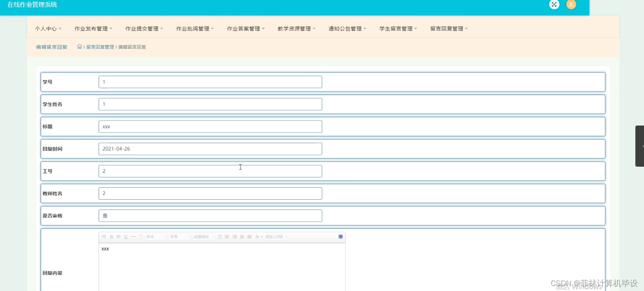Toggle underline in editor toolbar

click(x=126, y=237)
